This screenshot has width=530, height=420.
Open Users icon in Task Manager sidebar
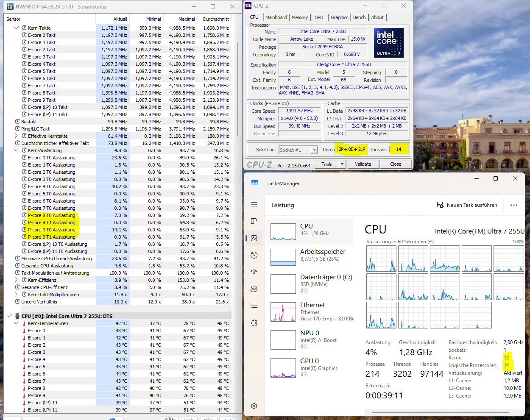pyautogui.click(x=254, y=289)
